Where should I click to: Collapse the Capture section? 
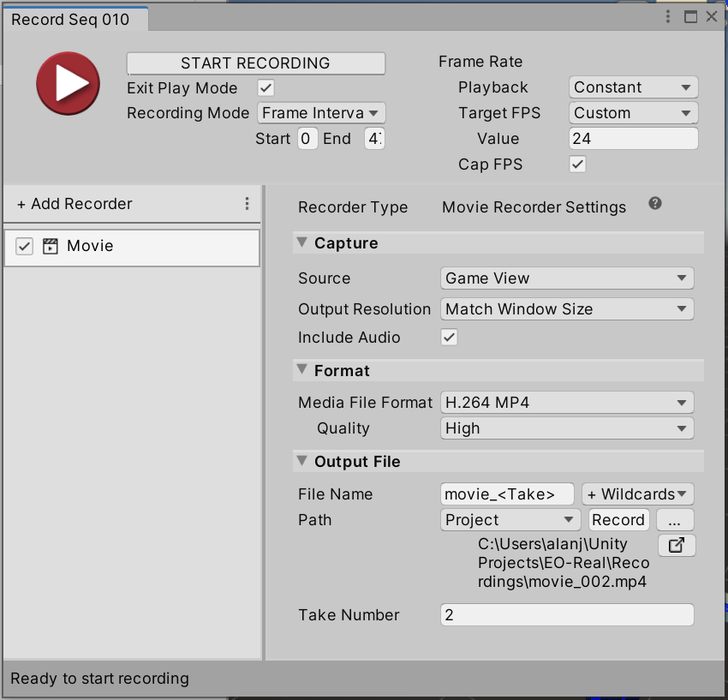[x=302, y=243]
